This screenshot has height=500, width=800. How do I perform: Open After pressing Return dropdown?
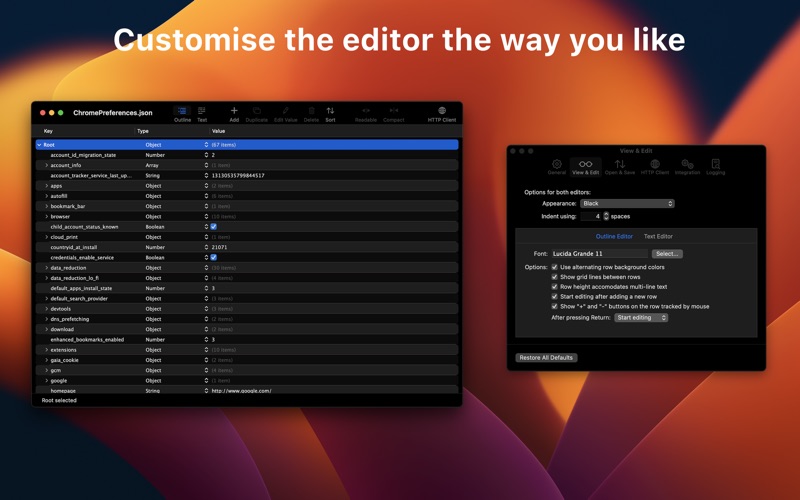tap(641, 317)
